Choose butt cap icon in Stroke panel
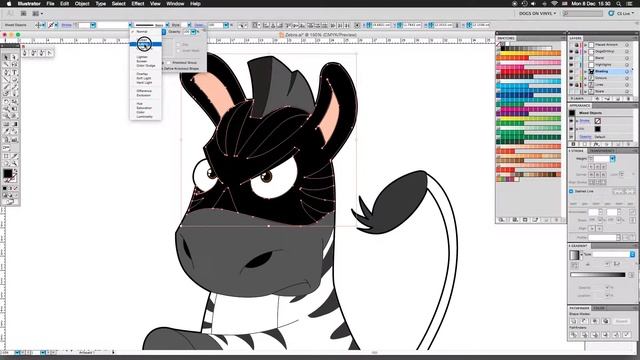 click(591, 167)
